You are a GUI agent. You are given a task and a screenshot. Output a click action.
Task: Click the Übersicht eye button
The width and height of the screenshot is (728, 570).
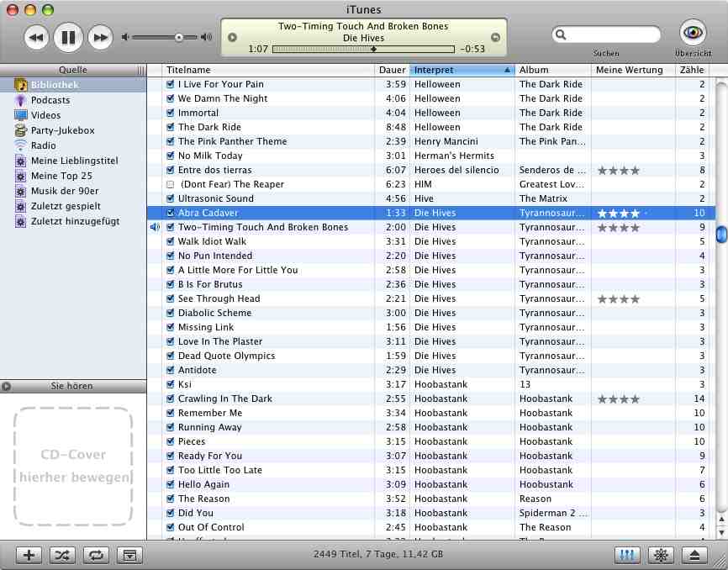(x=693, y=32)
